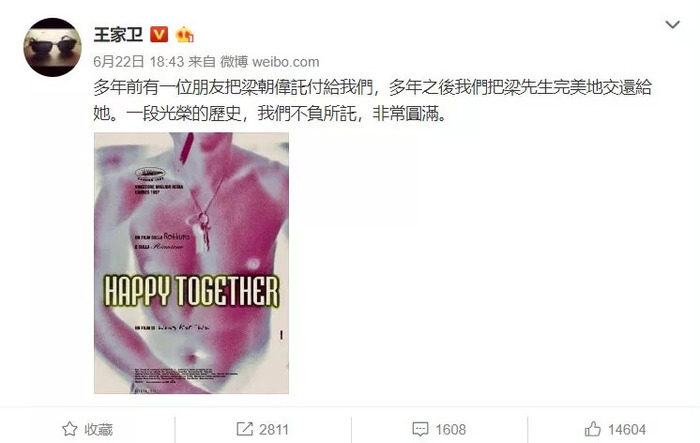
Task: Enlarge the Happy Together poster image
Action: tap(192, 263)
